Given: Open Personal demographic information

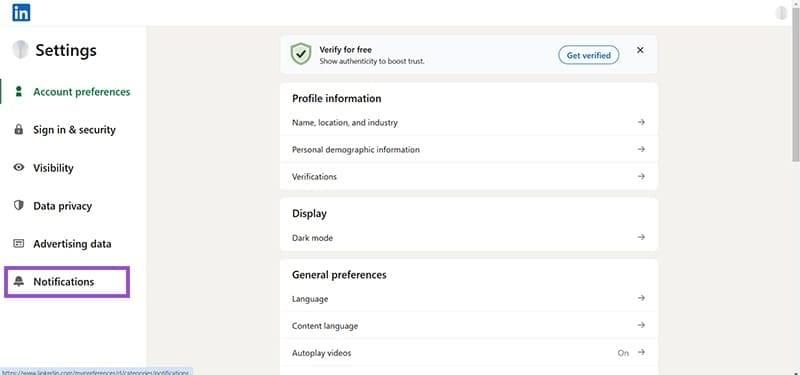Looking at the screenshot, I should (x=468, y=149).
